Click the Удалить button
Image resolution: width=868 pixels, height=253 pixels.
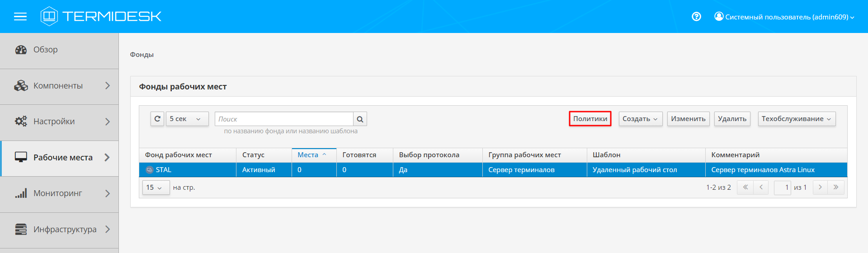click(732, 119)
